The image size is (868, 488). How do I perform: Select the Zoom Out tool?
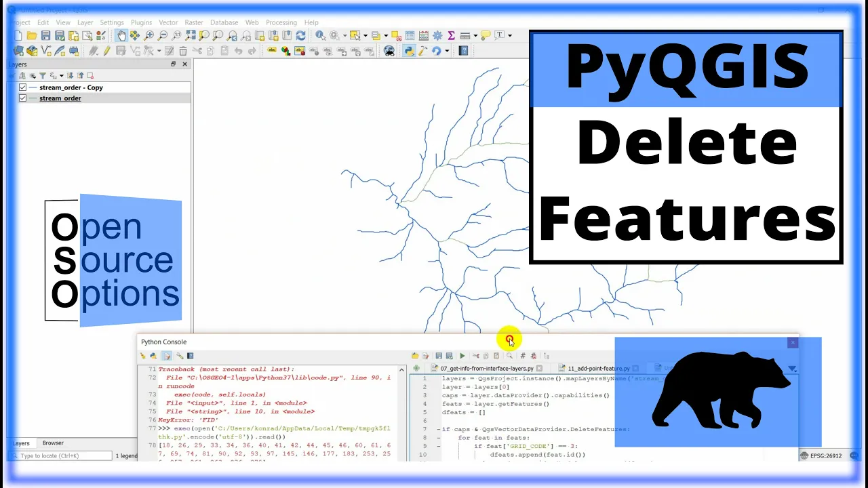[163, 35]
